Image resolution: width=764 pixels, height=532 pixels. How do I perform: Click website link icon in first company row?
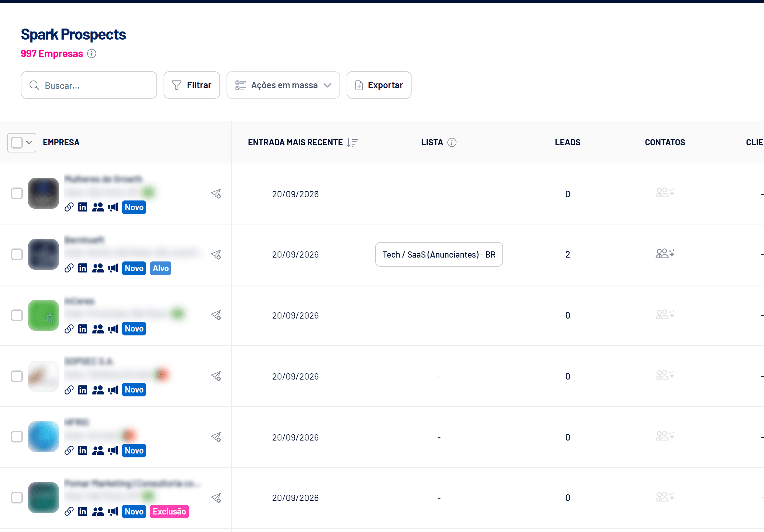(69, 207)
